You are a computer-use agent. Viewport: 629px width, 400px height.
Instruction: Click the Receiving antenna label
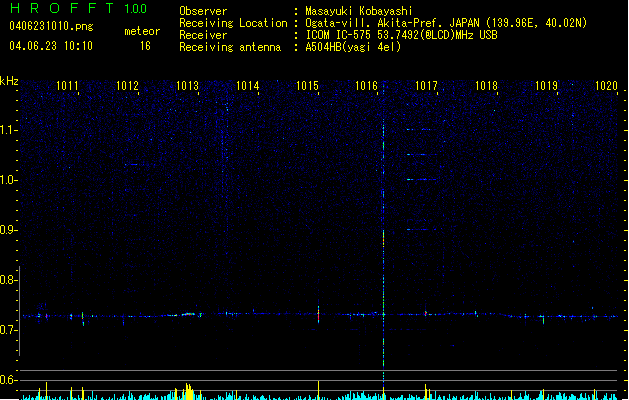point(230,47)
